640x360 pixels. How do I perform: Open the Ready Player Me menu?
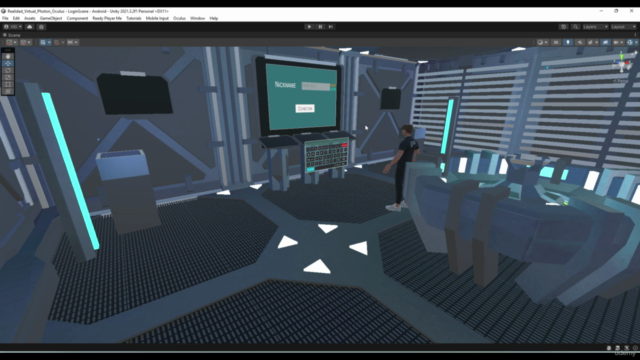(107, 18)
